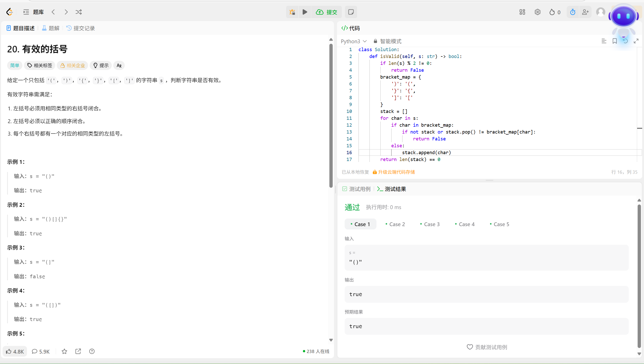Click the bookmark icon in code editor
The width and height of the screenshot is (644, 364).
[614, 41]
